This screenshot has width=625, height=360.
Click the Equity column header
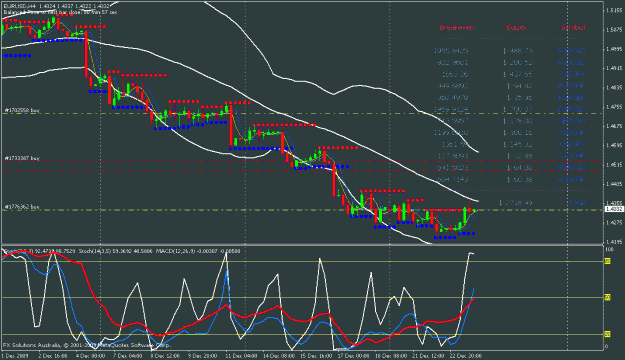click(x=516, y=28)
